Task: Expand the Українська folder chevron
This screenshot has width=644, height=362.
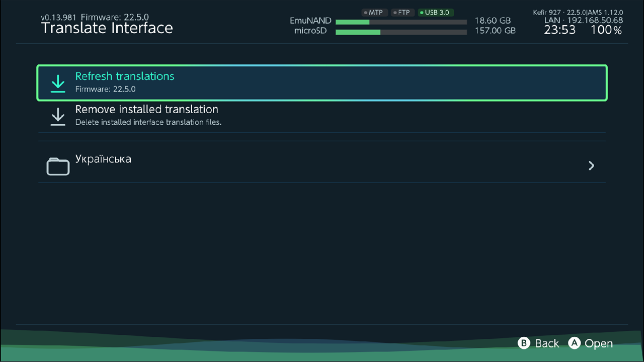Action: 591,165
